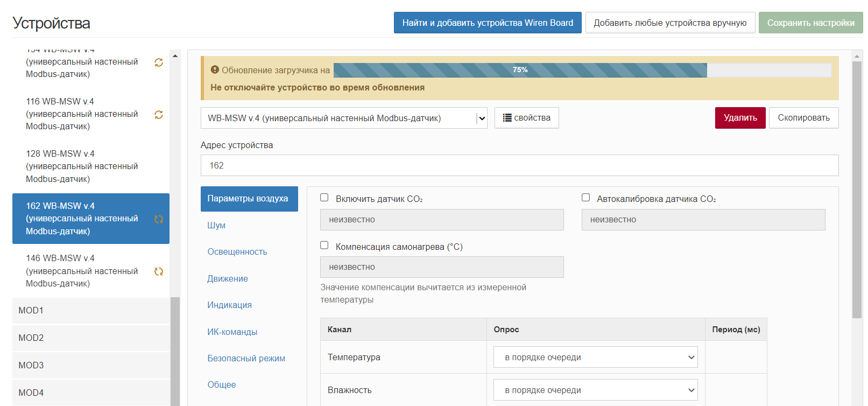Screen dimensions: 868x406
Task: Click the warning icon in bootloader update banner
Action: (x=215, y=70)
